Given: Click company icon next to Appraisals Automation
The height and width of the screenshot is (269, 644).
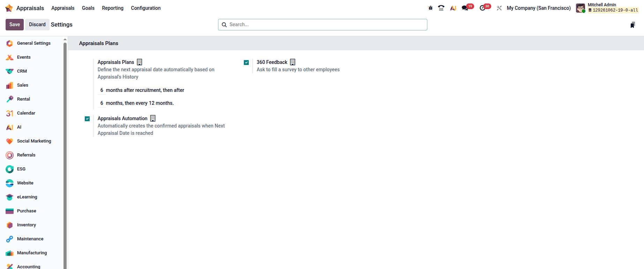Looking at the screenshot, I should pyautogui.click(x=153, y=118).
